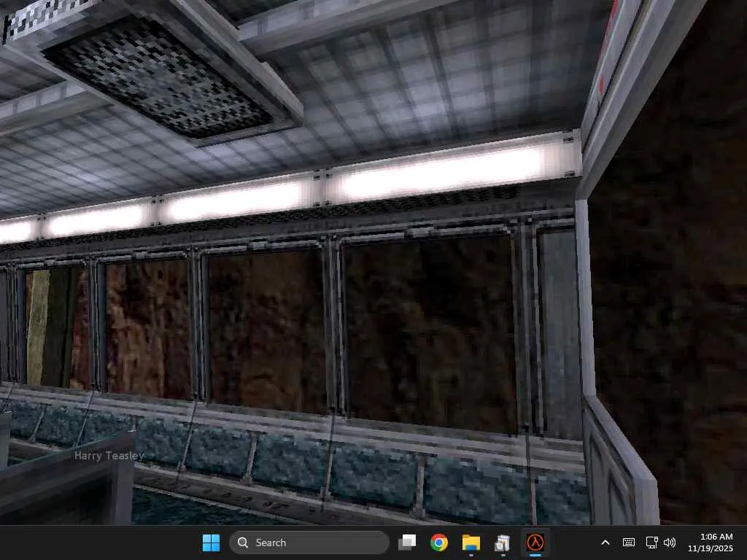Open the documents app next to File Explorer
Image resolution: width=747 pixels, height=560 pixels.
503,542
